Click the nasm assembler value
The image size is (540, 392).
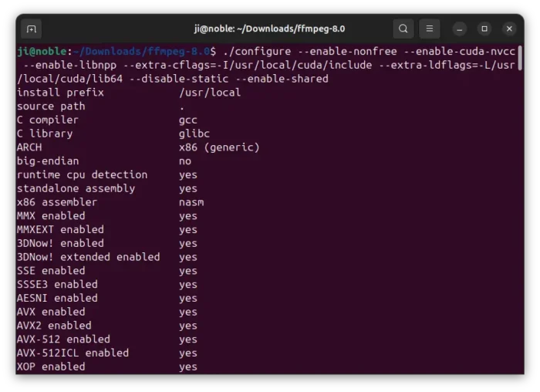[191, 202]
